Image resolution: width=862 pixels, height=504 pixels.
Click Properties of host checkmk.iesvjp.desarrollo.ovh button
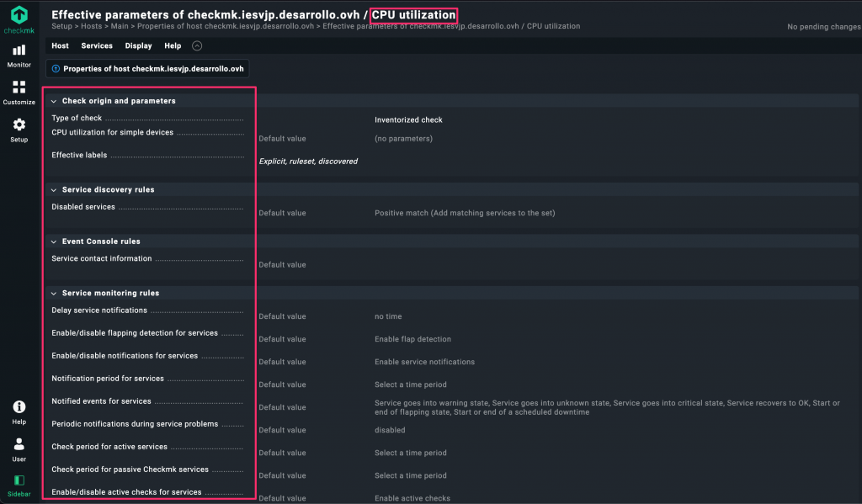pyautogui.click(x=147, y=68)
